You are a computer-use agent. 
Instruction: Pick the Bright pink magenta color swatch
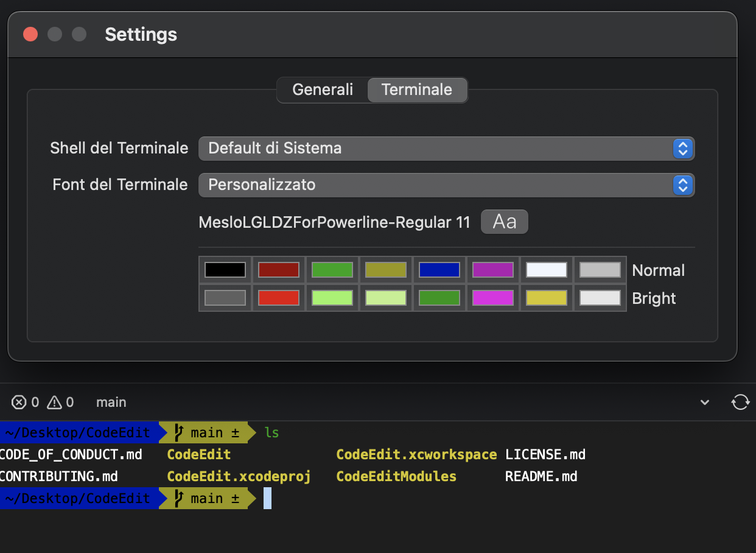[493, 298]
